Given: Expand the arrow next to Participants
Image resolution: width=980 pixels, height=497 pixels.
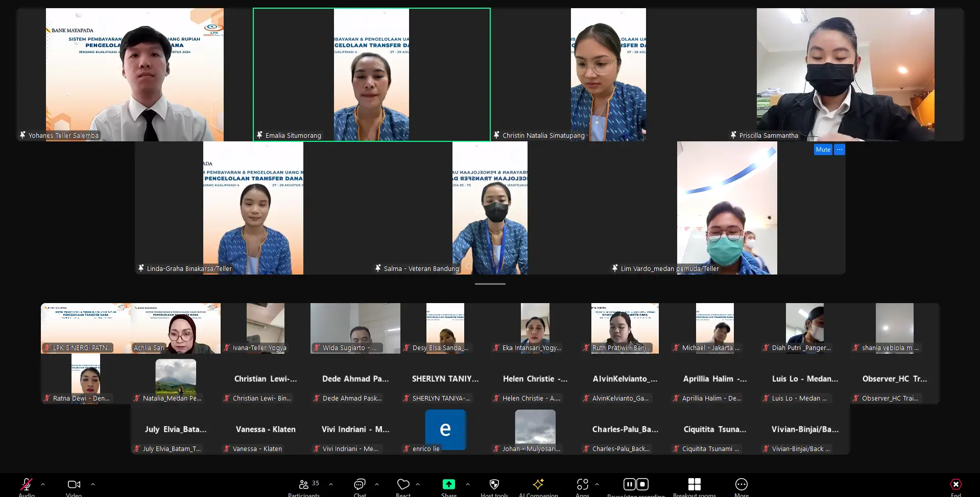Looking at the screenshot, I should 331,484.
